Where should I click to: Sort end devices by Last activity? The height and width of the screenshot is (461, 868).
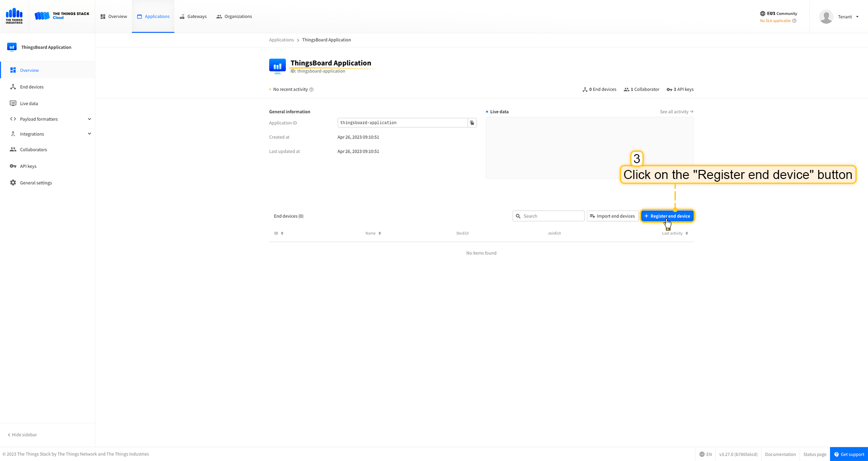tap(675, 234)
